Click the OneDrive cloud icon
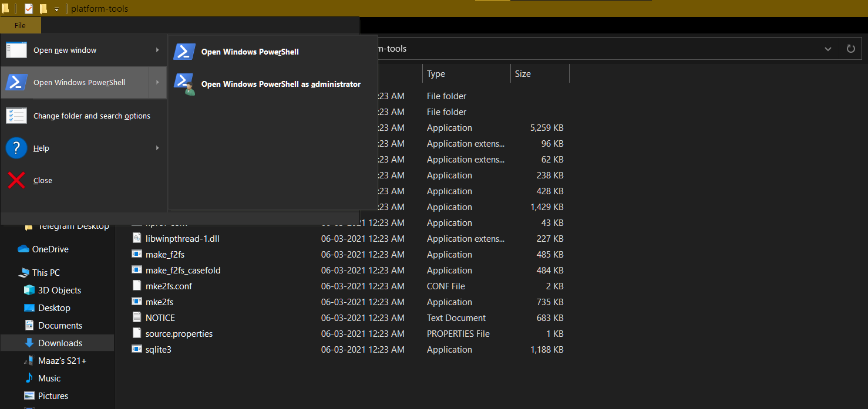Image resolution: width=868 pixels, height=409 pixels. (23, 249)
